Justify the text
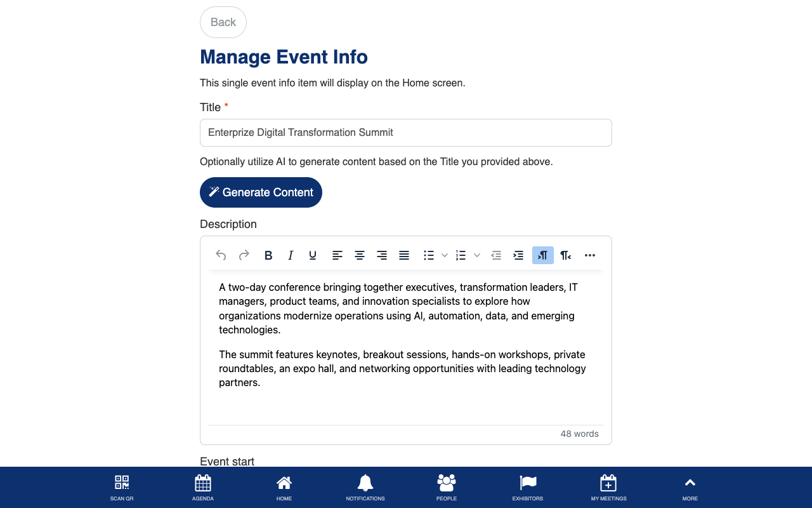This screenshot has width=812, height=508. click(404, 255)
